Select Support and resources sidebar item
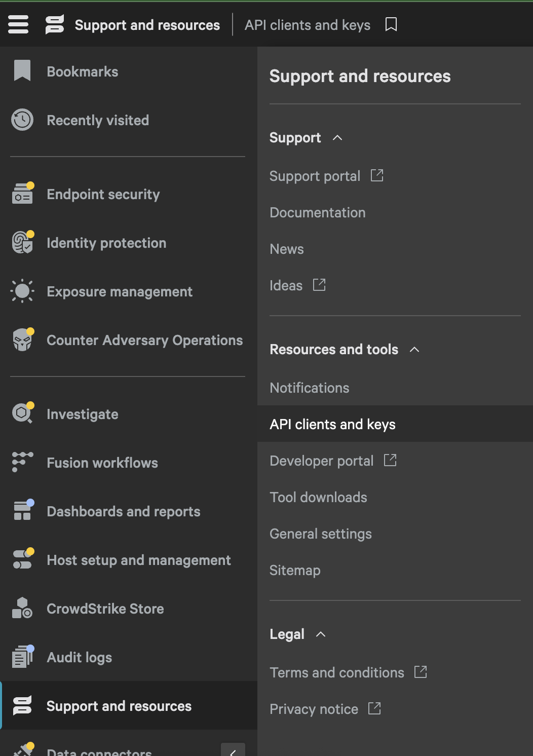Screen dimensions: 533x756 129,705
